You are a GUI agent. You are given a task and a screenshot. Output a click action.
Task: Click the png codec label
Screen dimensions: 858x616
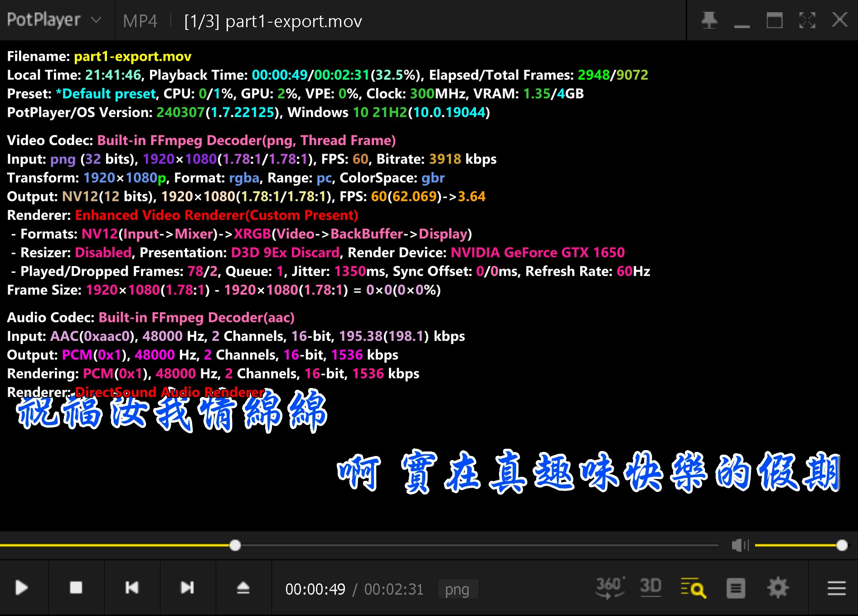point(457,589)
